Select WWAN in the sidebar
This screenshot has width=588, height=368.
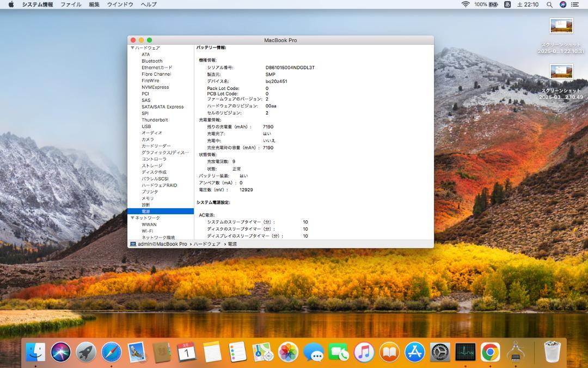[x=149, y=225]
